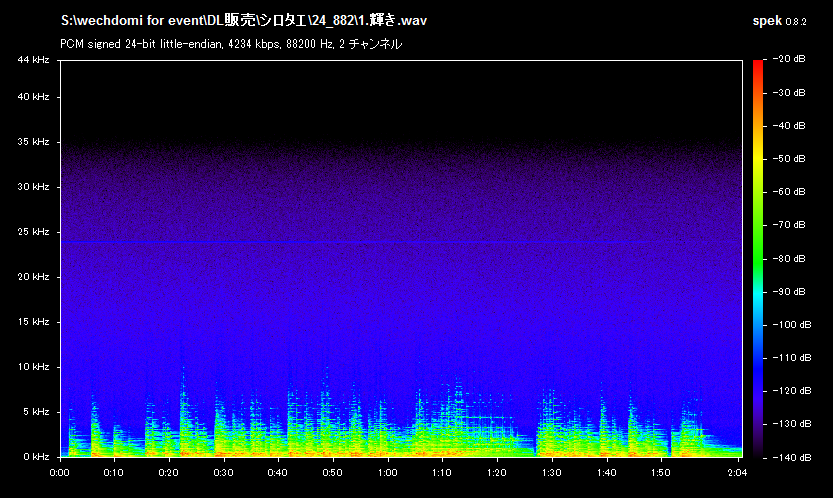Click the silent gap near 1:27 in spectrogram

[x=535, y=451]
